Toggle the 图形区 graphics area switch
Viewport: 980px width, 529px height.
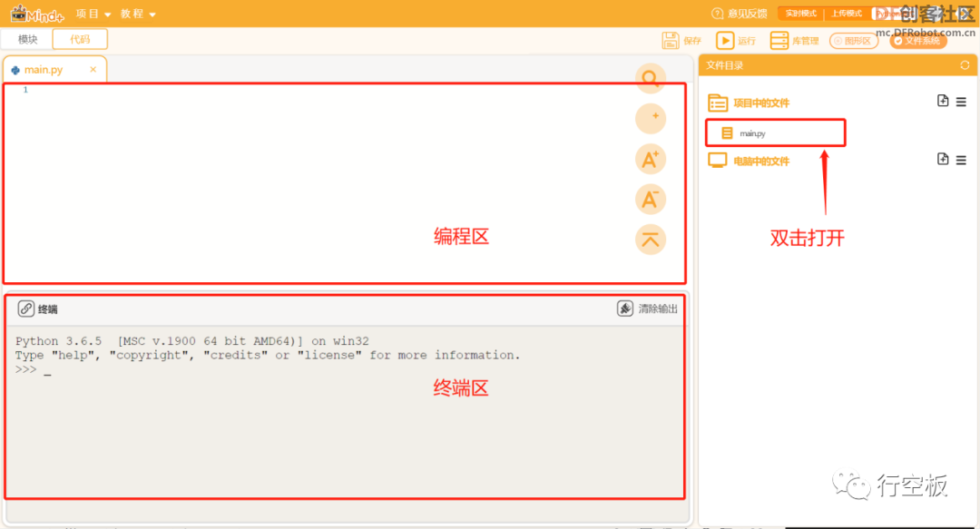pyautogui.click(x=854, y=41)
